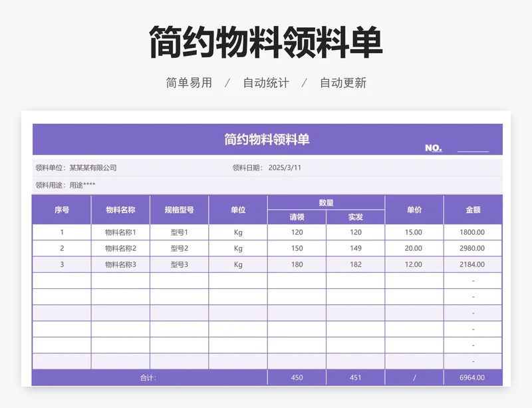Select the Kg unit in 物料名称3 row

pos(238,265)
